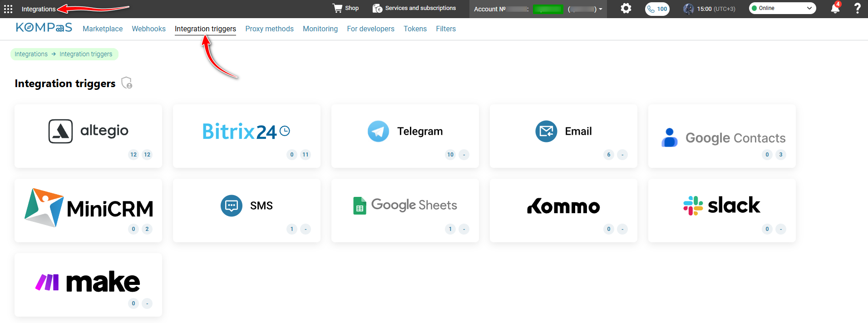The height and width of the screenshot is (323, 868).
Task: Open the apps grid menu icon
Action: [x=8, y=9]
